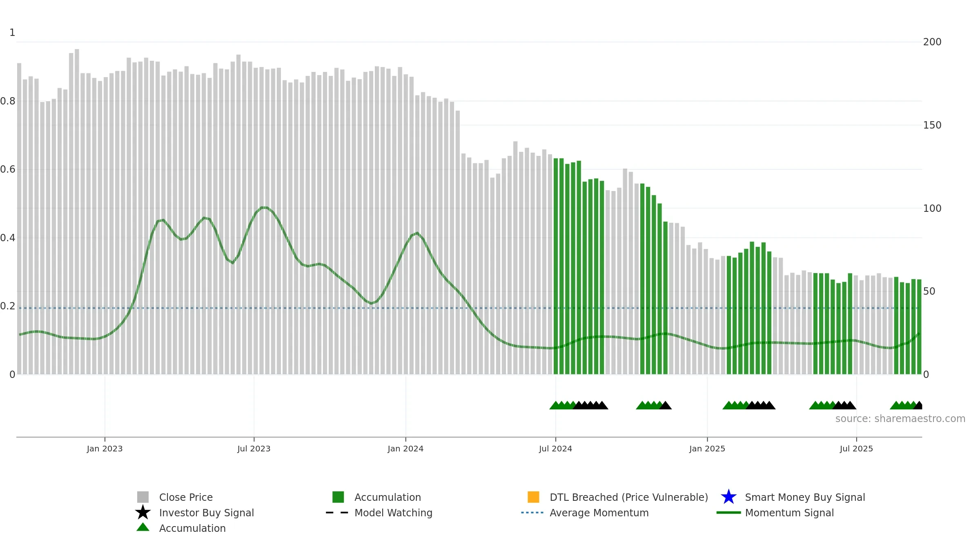Click the blue Smart Money Buy Signal star
This screenshot has width=980, height=551.
[728, 497]
